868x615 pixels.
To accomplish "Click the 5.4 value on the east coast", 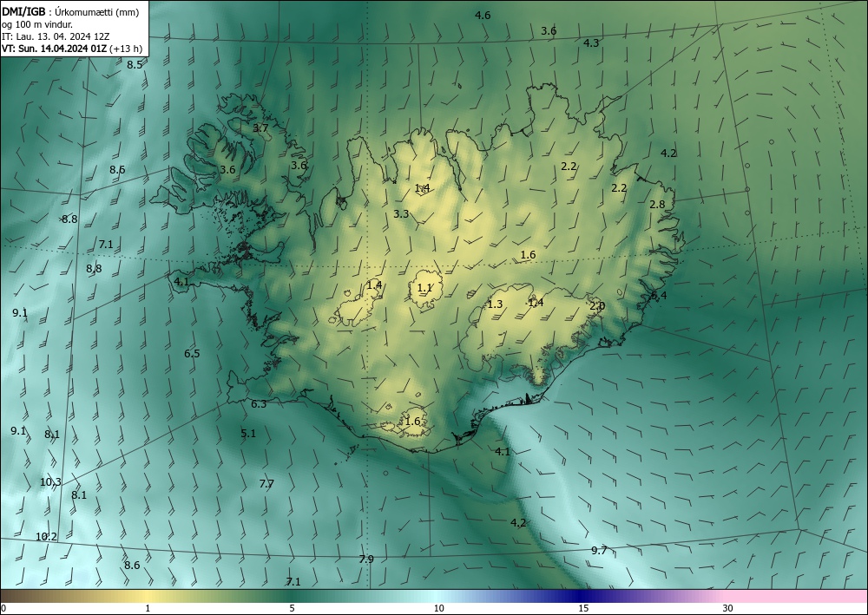I will pos(659,296).
